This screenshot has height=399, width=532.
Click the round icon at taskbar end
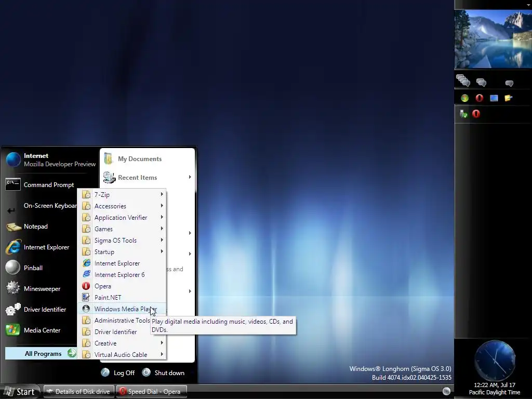pos(446,391)
